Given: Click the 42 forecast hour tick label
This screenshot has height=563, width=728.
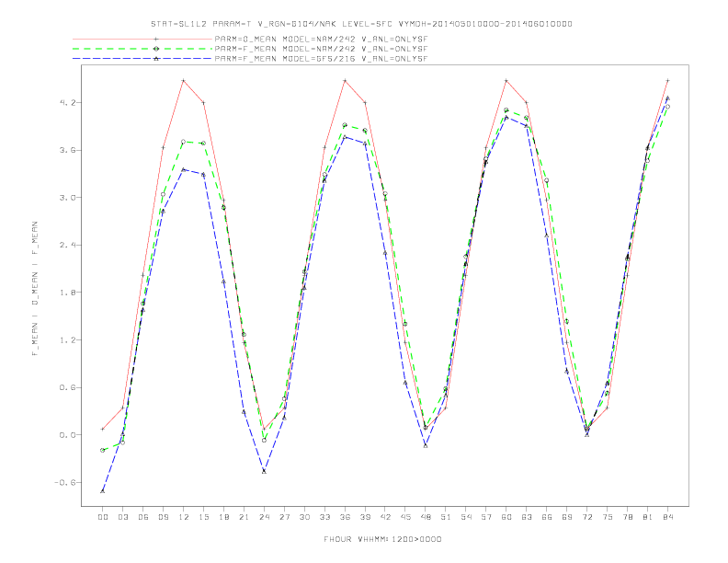Looking at the screenshot, I should [385, 517].
